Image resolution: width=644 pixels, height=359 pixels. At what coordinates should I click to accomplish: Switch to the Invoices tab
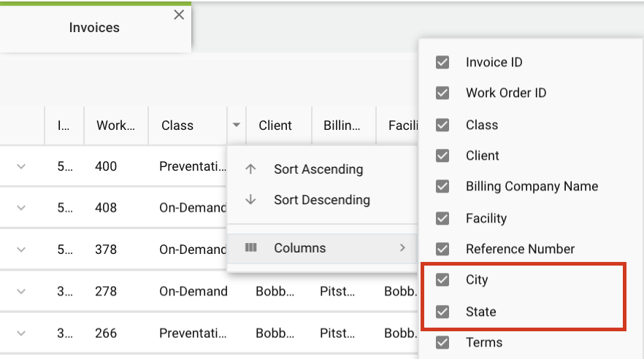click(x=94, y=28)
